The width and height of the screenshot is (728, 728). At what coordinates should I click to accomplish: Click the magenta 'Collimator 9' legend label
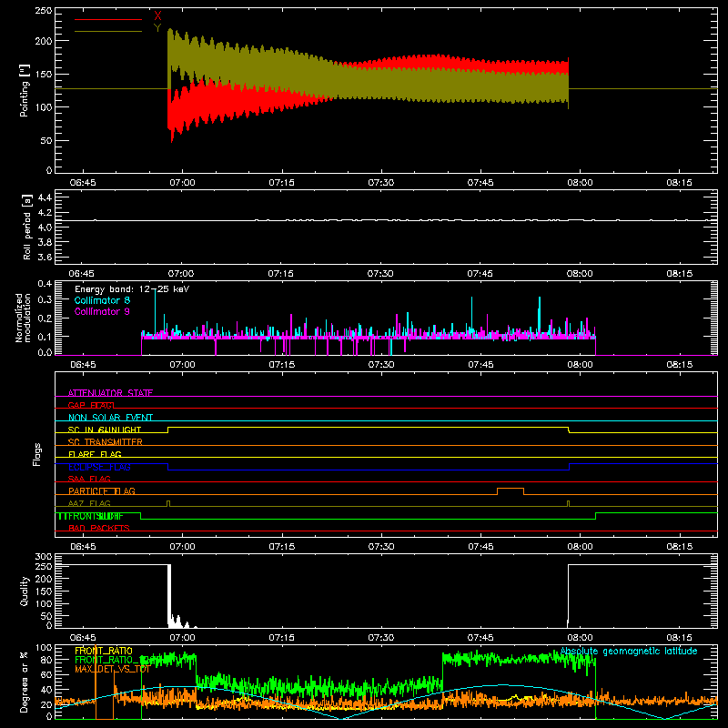[x=102, y=311]
